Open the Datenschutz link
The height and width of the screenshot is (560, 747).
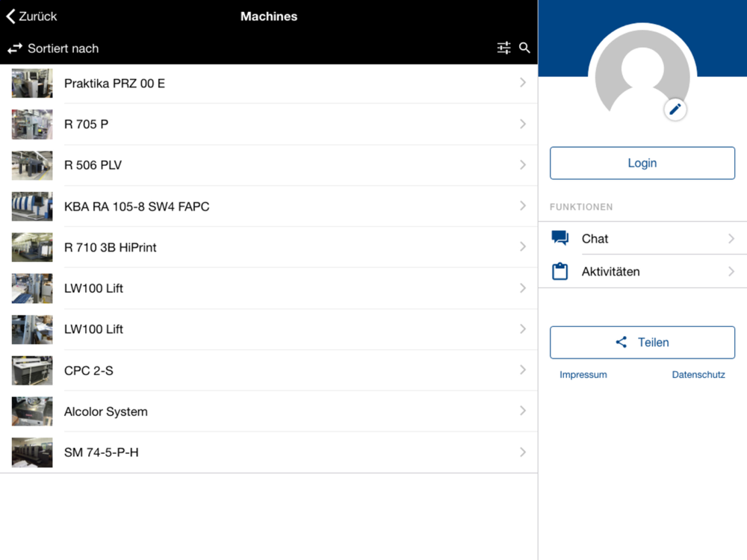tap(698, 375)
